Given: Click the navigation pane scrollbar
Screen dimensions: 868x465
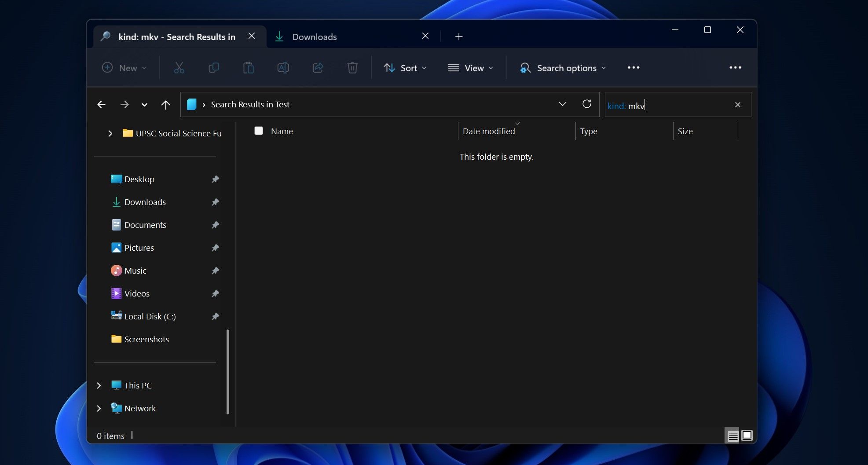Looking at the screenshot, I should pyautogui.click(x=227, y=372).
